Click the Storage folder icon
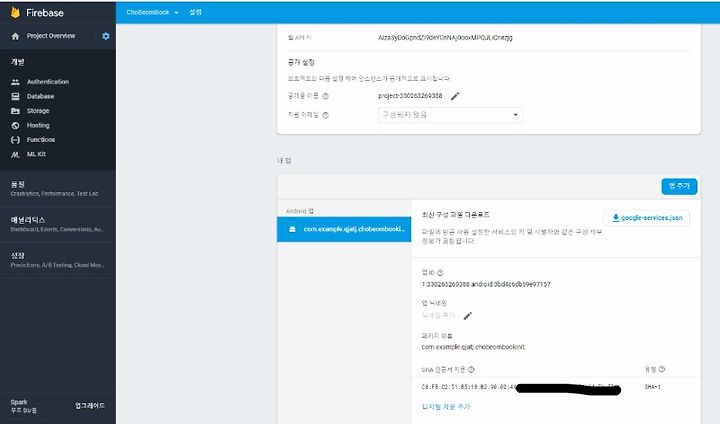The image size is (720, 424). pos(15,111)
